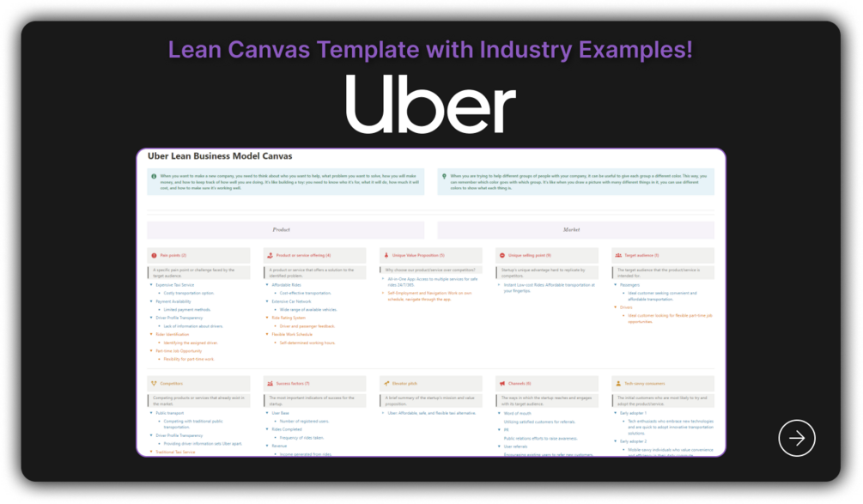This screenshot has width=863, height=504.
Task: Expand the All-in-One App toggle
Action: [x=383, y=279]
